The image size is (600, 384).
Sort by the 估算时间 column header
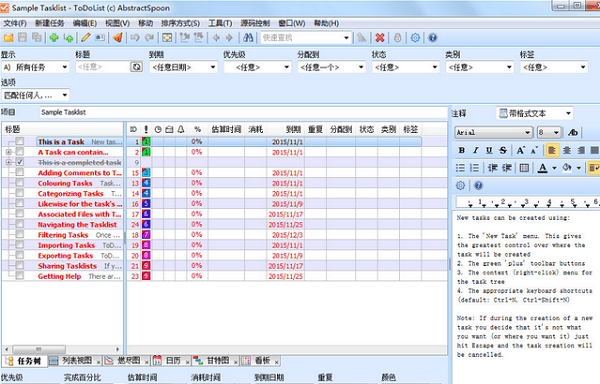coord(226,129)
